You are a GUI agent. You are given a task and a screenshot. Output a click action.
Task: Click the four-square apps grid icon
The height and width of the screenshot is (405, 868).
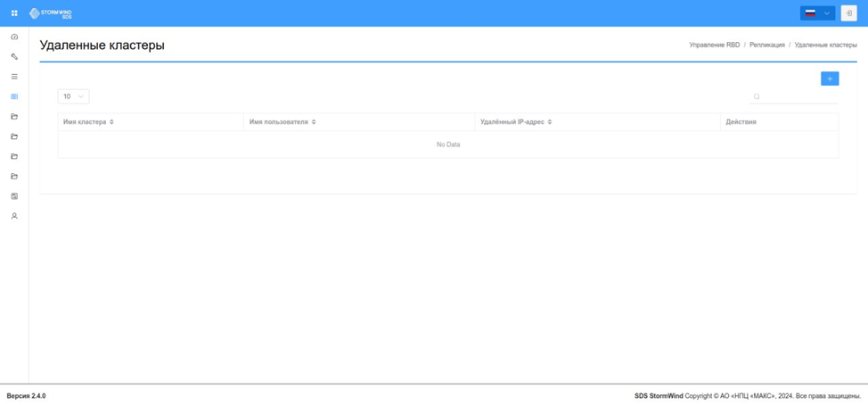coord(14,13)
